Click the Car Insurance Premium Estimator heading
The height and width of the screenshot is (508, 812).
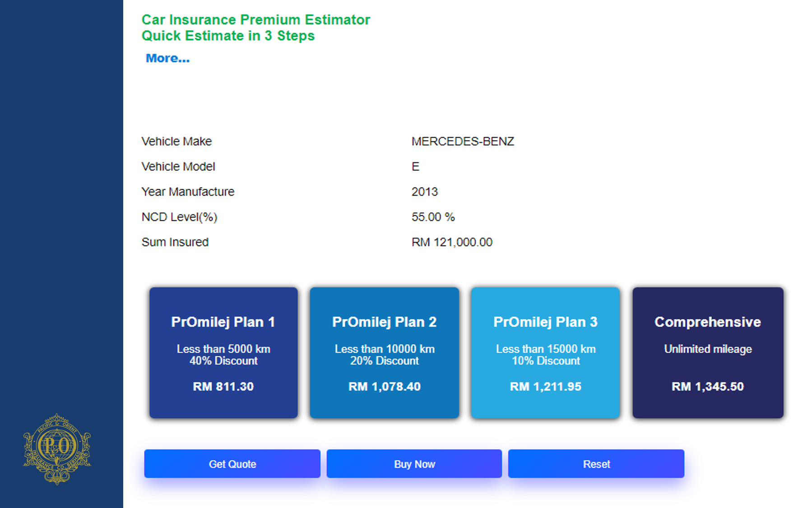click(256, 20)
